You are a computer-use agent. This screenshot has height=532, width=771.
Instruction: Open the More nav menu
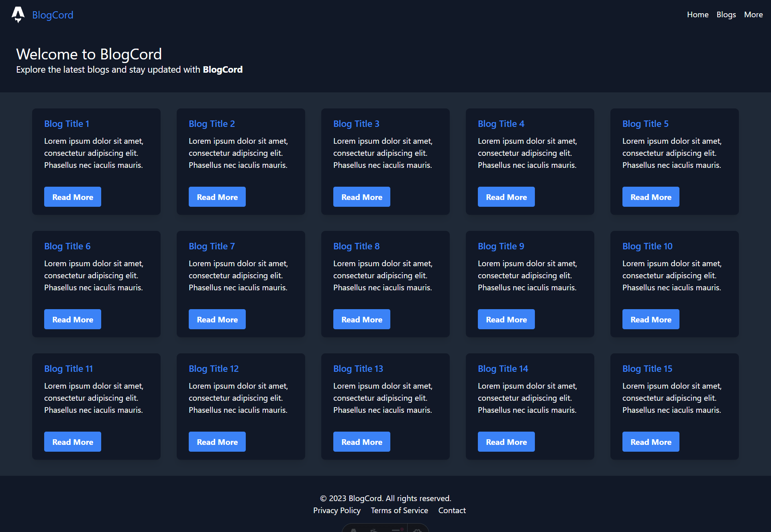point(753,14)
